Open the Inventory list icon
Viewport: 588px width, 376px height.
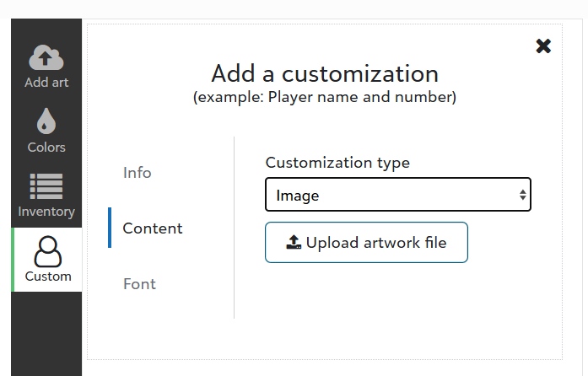pyautogui.click(x=46, y=187)
